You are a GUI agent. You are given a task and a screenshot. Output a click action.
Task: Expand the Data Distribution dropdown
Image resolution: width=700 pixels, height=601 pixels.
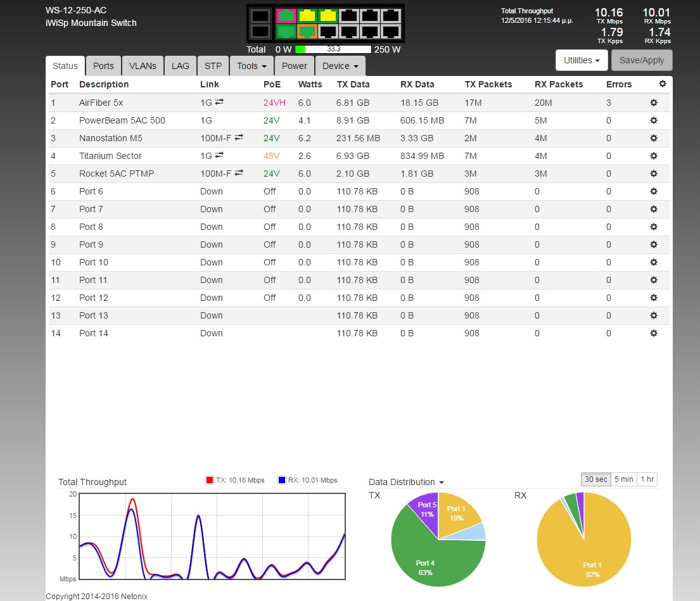[406, 482]
